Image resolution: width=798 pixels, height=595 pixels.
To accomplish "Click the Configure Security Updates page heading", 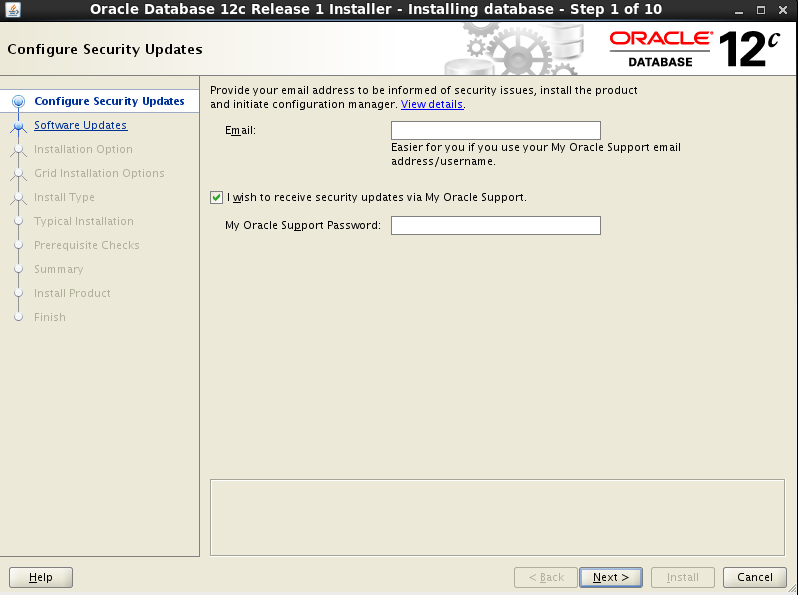I will click(105, 49).
